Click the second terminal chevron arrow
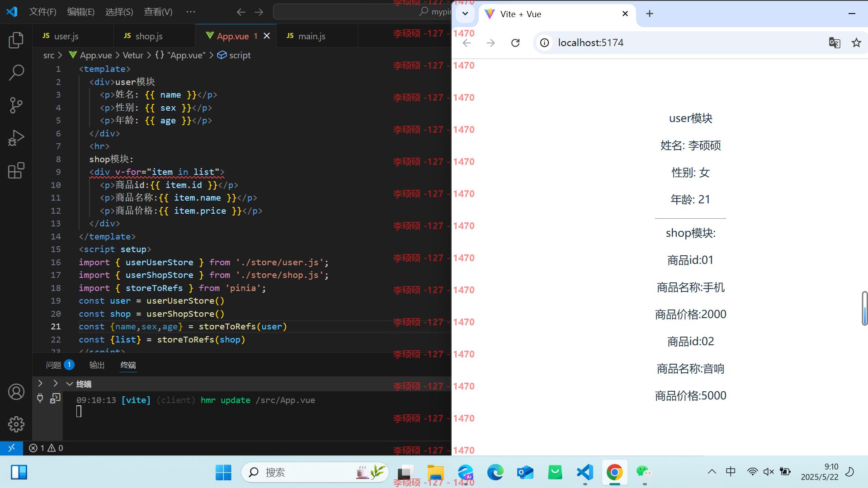 pos(56,383)
